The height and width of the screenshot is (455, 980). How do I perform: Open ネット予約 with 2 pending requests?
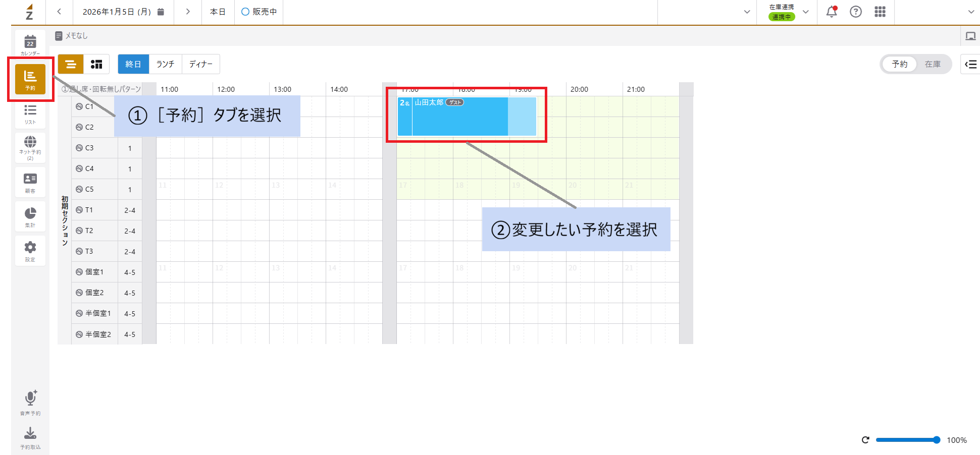coord(30,147)
